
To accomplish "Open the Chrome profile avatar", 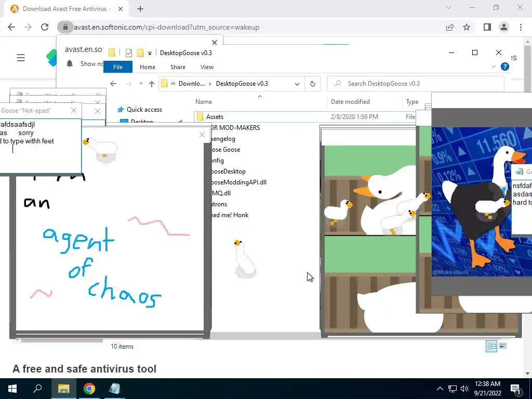I will tap(504, 27).
